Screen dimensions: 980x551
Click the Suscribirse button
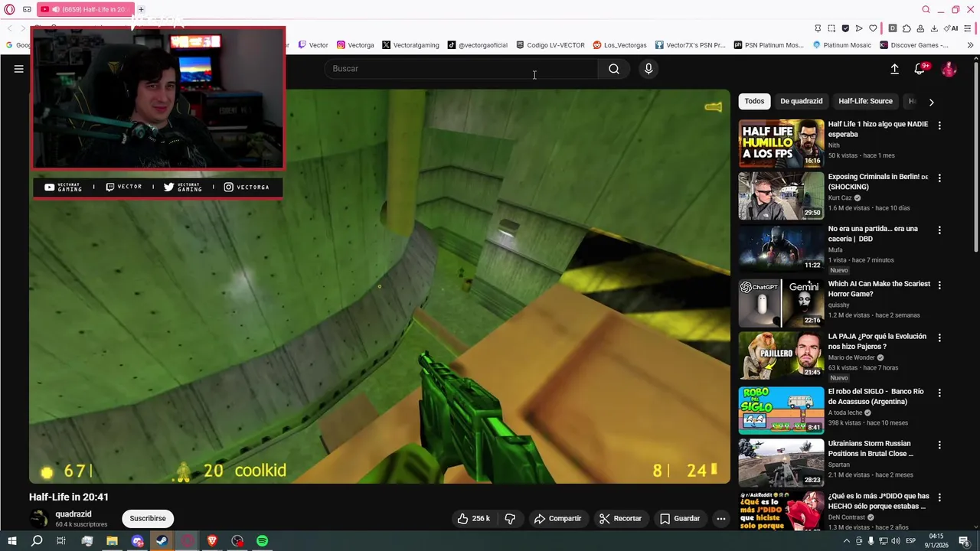click(x=148, y=518)
